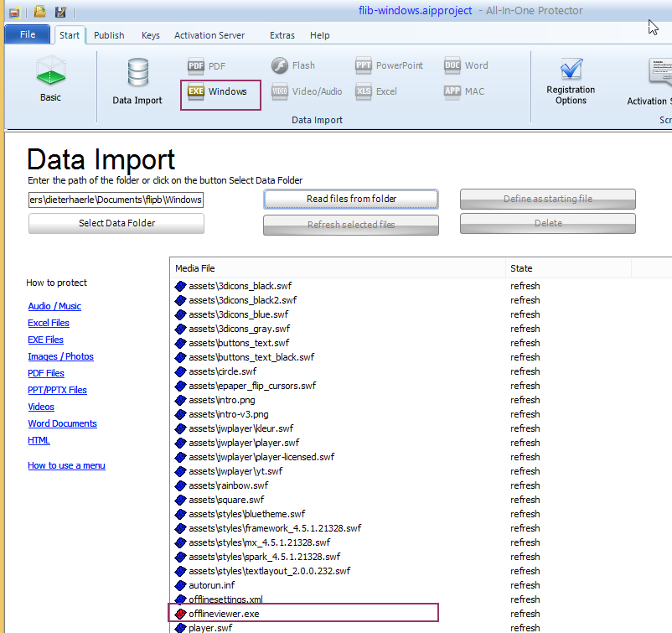Open the EXE Files help link
The image size is (672, 633).
pos(45,340)
